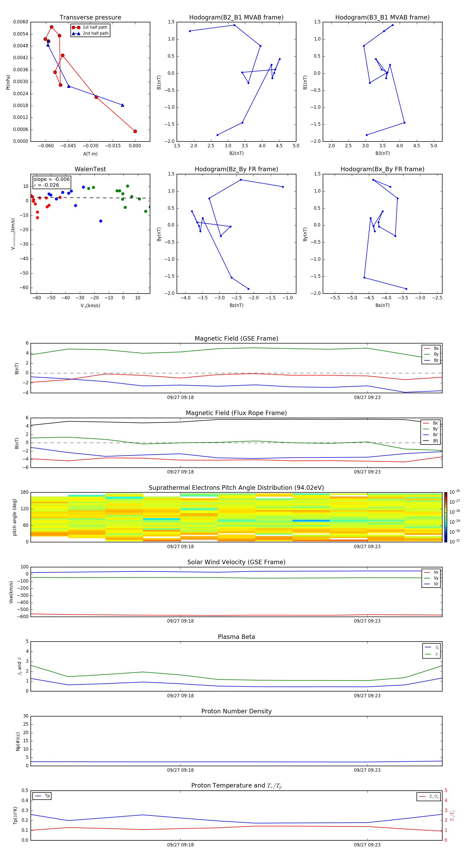Click the 'Solar Wind Velocity (GSE Frame)' title
Viewport: 473px width, 868px height.
click(x=236, y=562)
